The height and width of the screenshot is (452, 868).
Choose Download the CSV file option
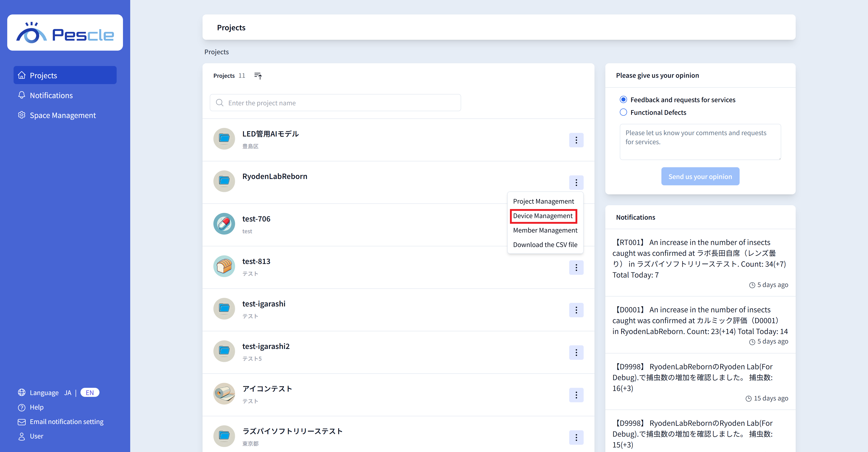[545, 245]
